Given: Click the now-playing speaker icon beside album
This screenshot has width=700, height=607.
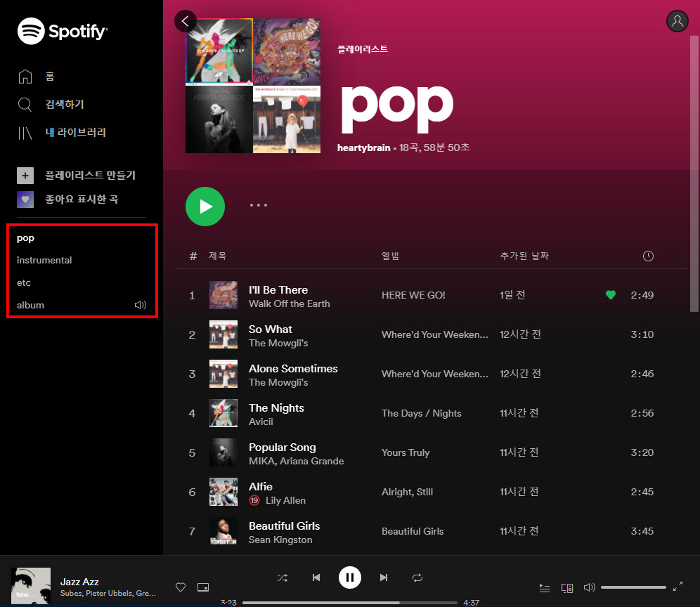Looking at the screenshot, I should (x=140, y=305).
